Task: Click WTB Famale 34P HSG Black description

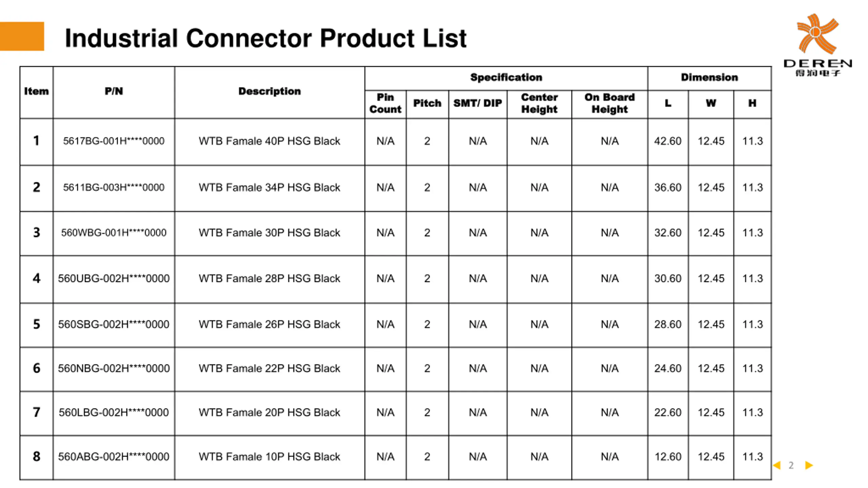Action: [270, 187]
